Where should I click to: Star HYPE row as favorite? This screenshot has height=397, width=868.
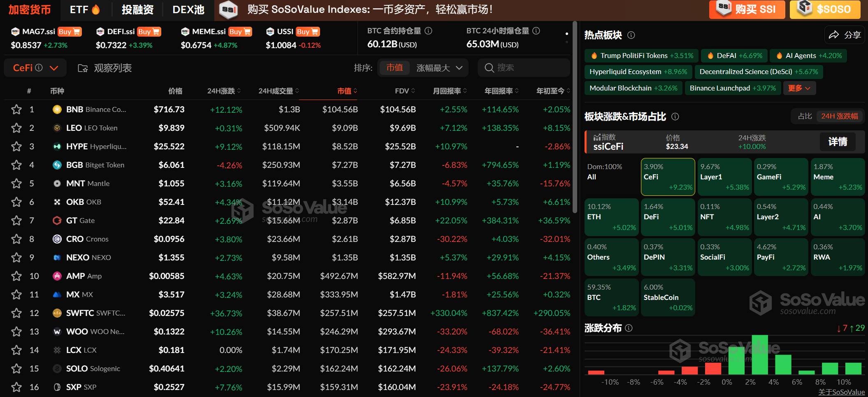pos(16,146)
